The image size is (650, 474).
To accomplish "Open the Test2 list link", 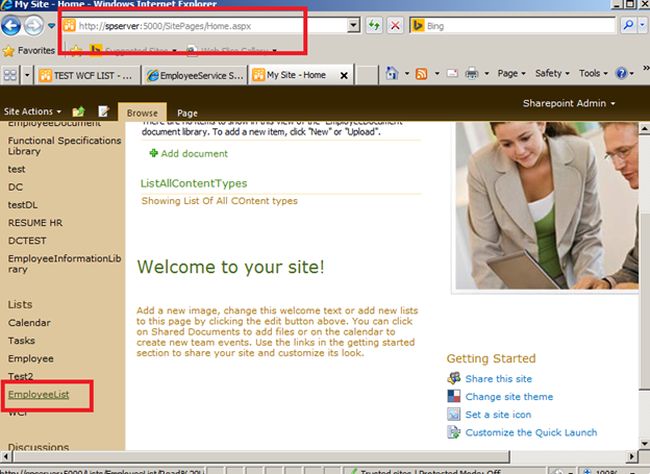I will pyautogui.click(x=20, y=376).
